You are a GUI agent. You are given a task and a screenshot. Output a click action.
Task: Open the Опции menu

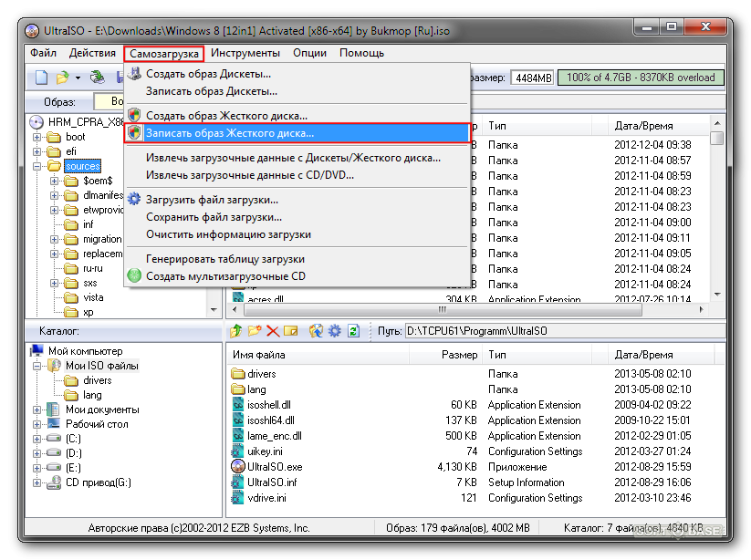(310, 53)
